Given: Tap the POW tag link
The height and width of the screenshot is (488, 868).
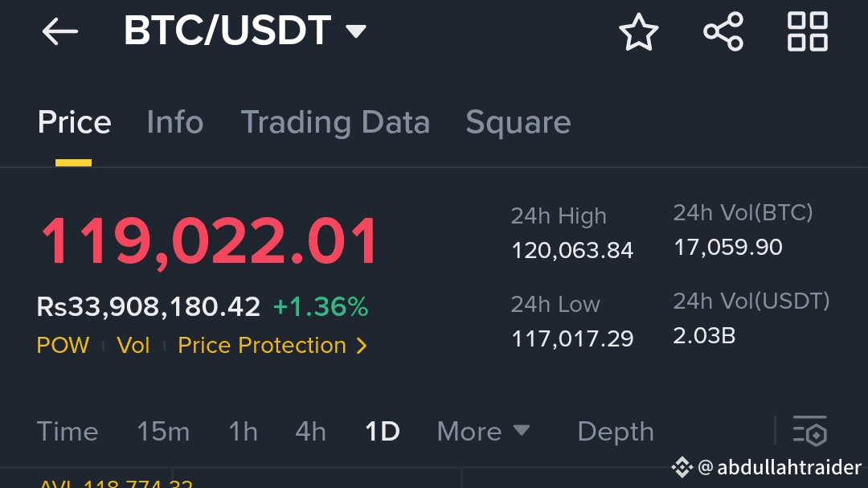Looking at the screenshot, I should (63, 346).
